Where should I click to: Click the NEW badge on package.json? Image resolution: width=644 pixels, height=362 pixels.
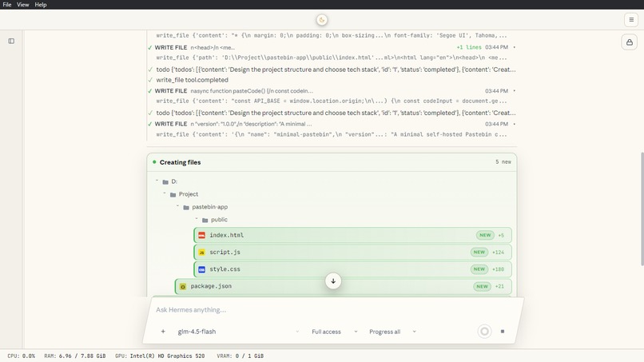[482, 286]
